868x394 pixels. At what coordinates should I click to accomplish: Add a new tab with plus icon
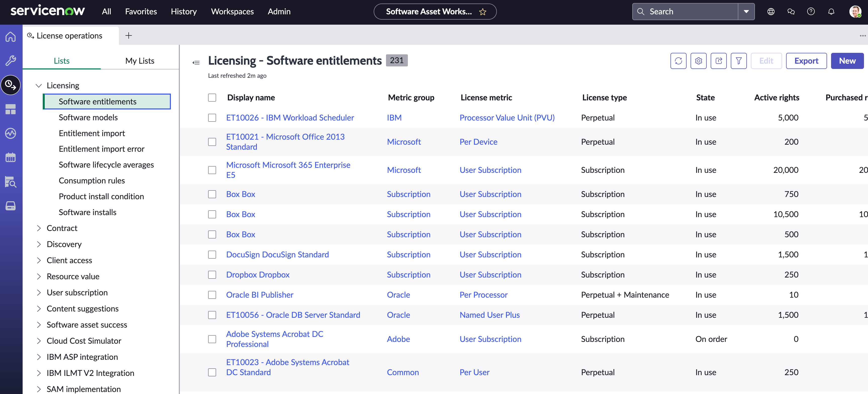tap(129, 36)
